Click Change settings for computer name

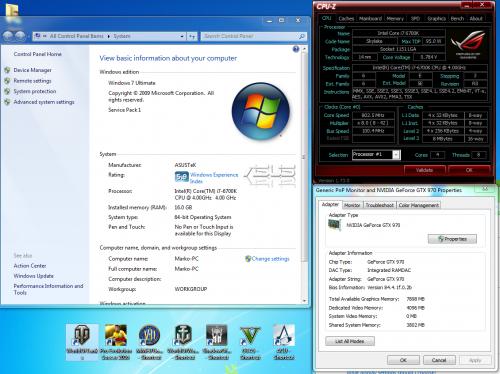[x=270, y=259]
